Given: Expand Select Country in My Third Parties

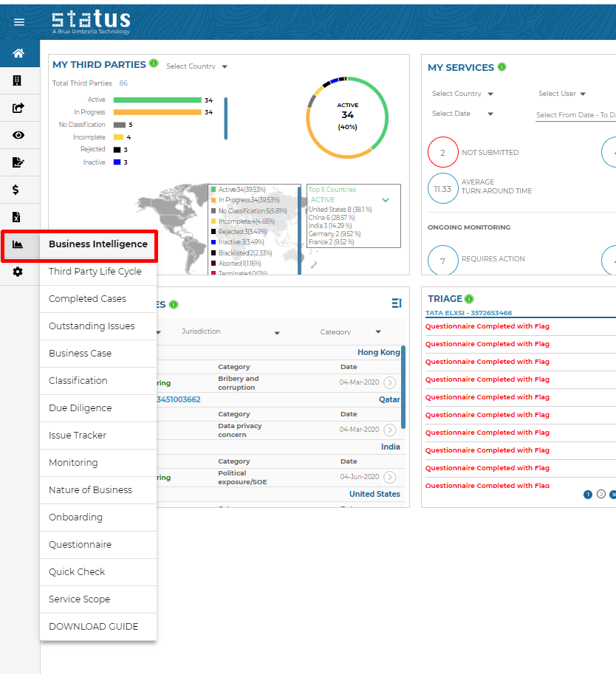Looking at the screenshot, I should click(x=196, y=66).
